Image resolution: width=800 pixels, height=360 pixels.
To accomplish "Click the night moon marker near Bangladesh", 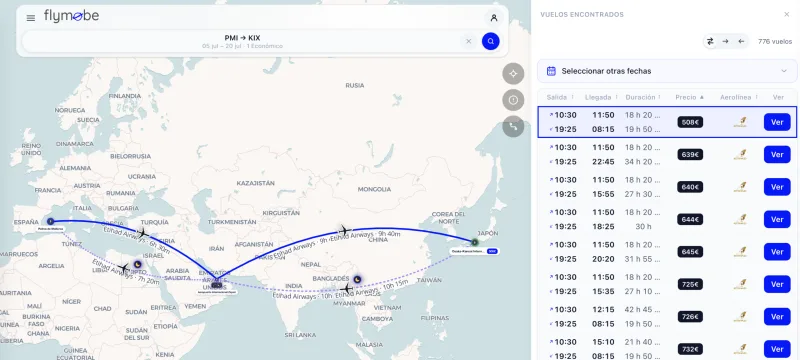I will pyautogui.click(x=357, y=279).
